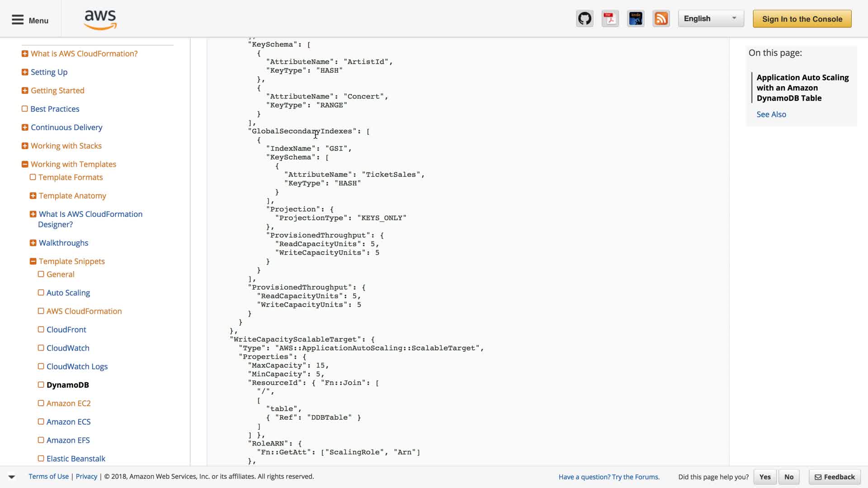The width and height of the screenshot is (868, 488).
Task: Open the English language dropdown
Action: point(710,19)
